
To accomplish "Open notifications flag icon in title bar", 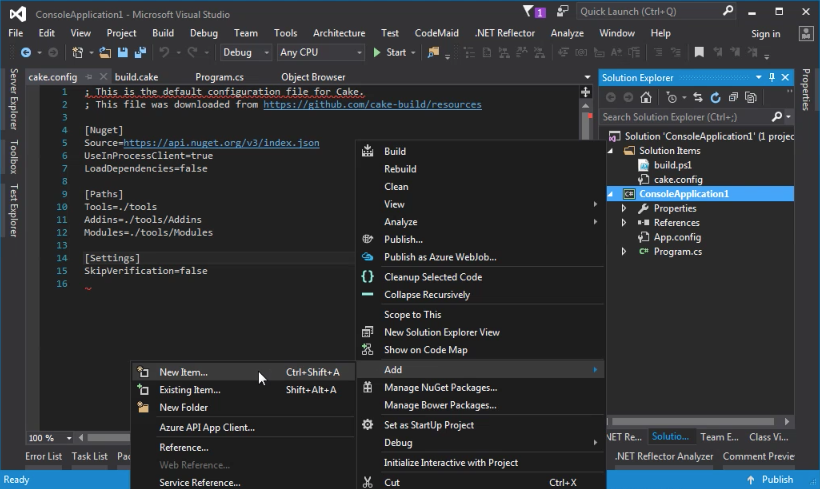I will (528, 11).
